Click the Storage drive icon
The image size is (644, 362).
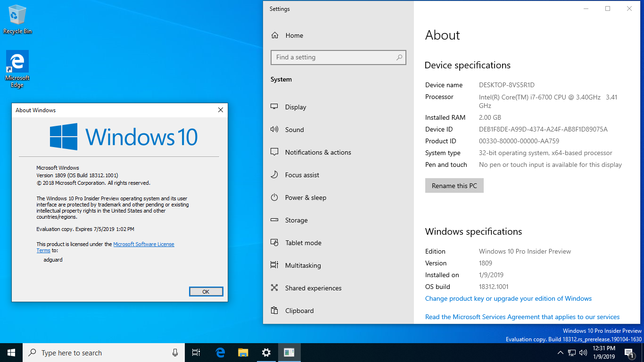(x=274, y=220)
